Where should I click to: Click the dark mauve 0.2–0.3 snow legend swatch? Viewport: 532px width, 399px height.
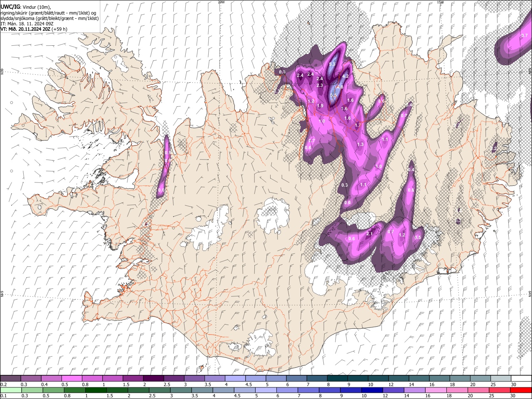pos(10,379)
